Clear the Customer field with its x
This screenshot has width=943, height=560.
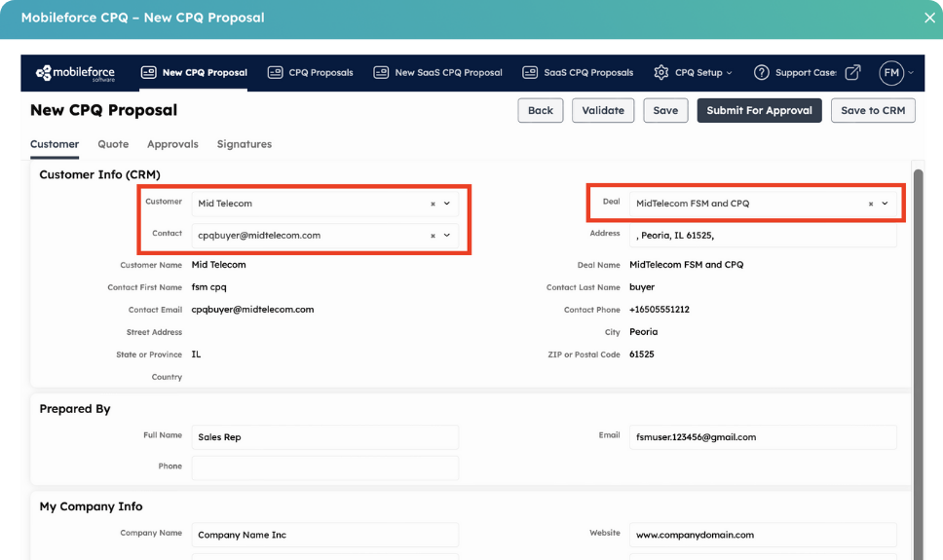click(433, 204)
